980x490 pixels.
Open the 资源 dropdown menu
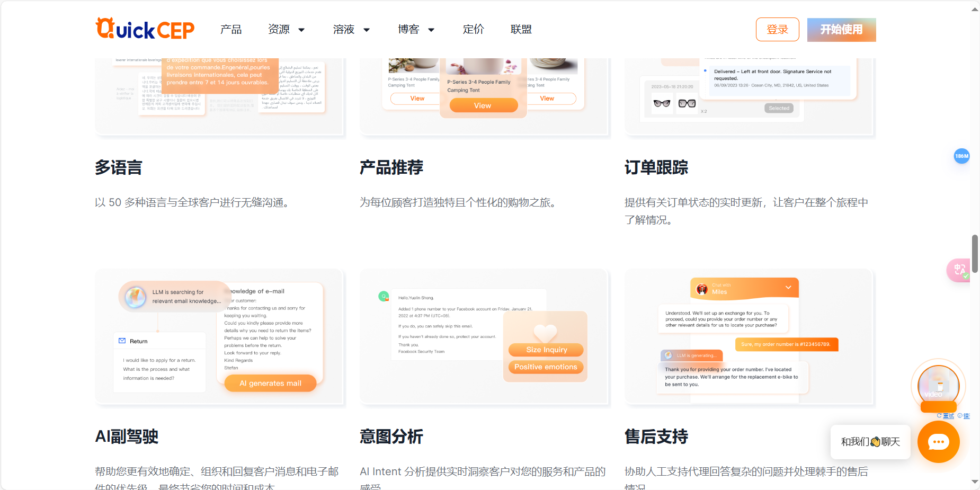[286, 30]
